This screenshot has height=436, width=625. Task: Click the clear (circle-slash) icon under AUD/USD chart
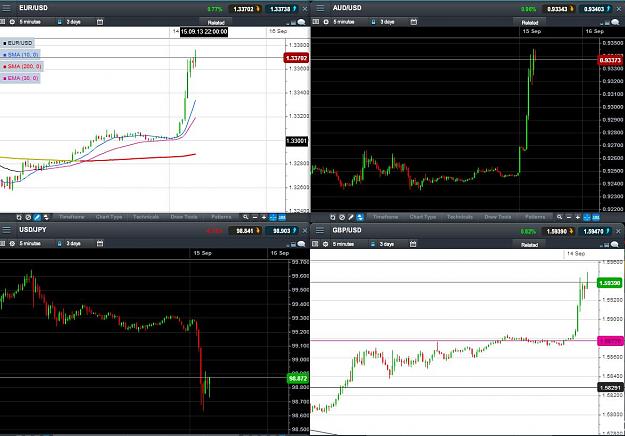tap(342, 217)
